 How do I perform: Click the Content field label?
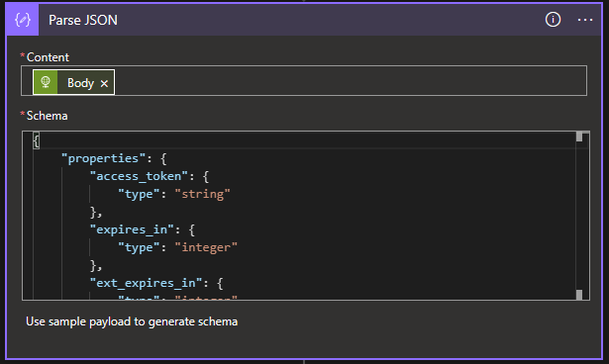(48, 57)
